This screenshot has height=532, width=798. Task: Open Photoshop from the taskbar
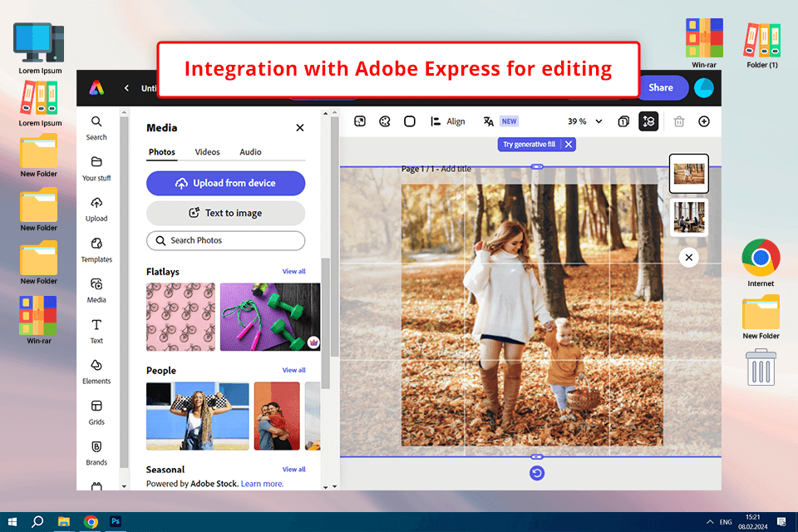click(x=116, y=522)
